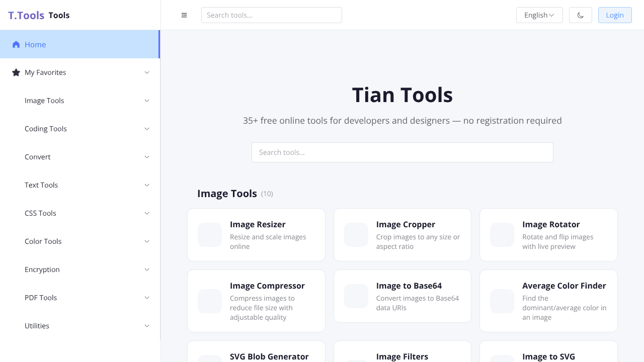This screenshot has width=644, height=362.
Task: Click 'Rotate and flip images' description
Action: point(558,242)
